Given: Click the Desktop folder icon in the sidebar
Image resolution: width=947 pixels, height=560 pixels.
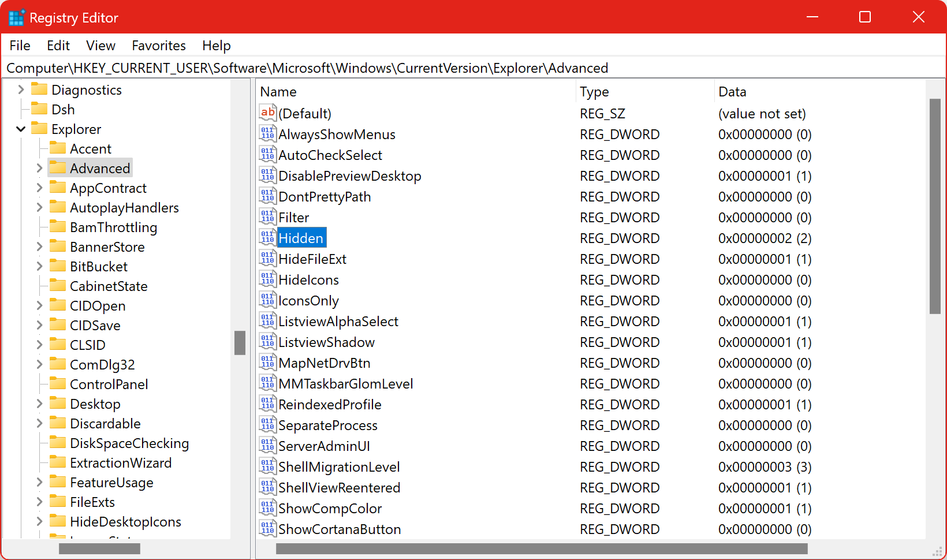Looking at the screenshot, I should (59, 404).
